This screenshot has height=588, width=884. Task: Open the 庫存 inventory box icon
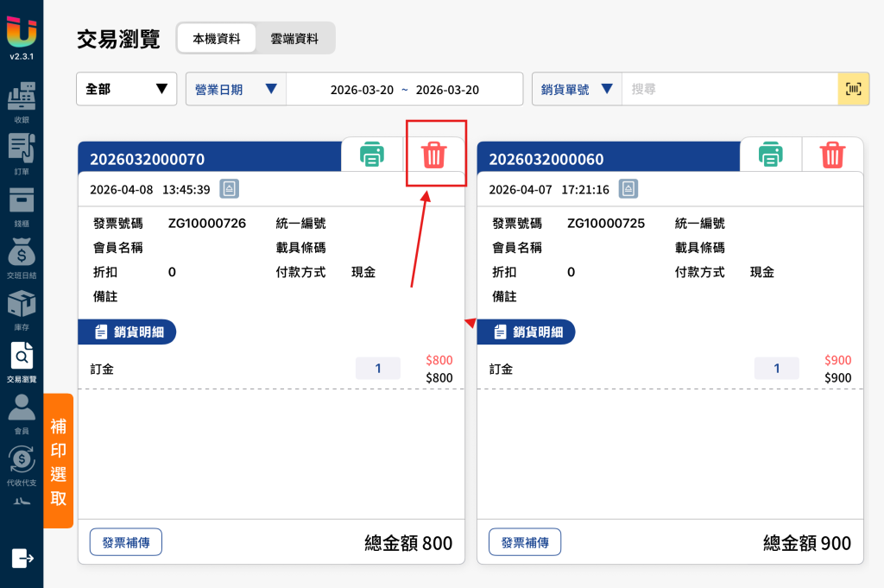click(22, 309)
